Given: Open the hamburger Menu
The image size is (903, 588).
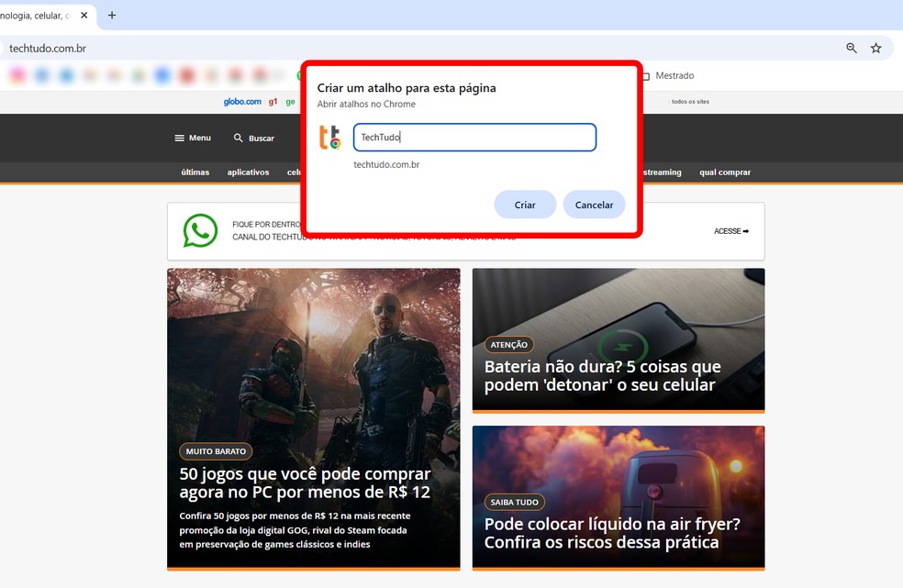Looking at the screenshot, I should [x=193, y=138].
